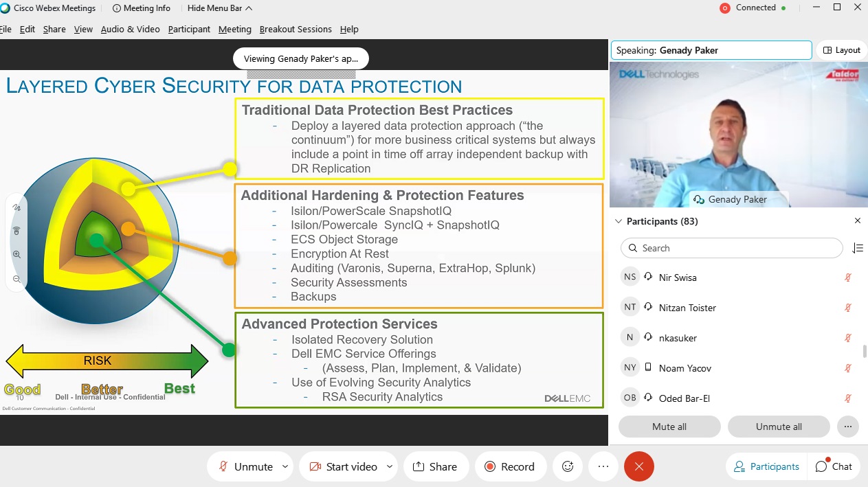End the meeting with the red X button
The height and width of the screenshot is (487, 868).
[x=638, y=466]
